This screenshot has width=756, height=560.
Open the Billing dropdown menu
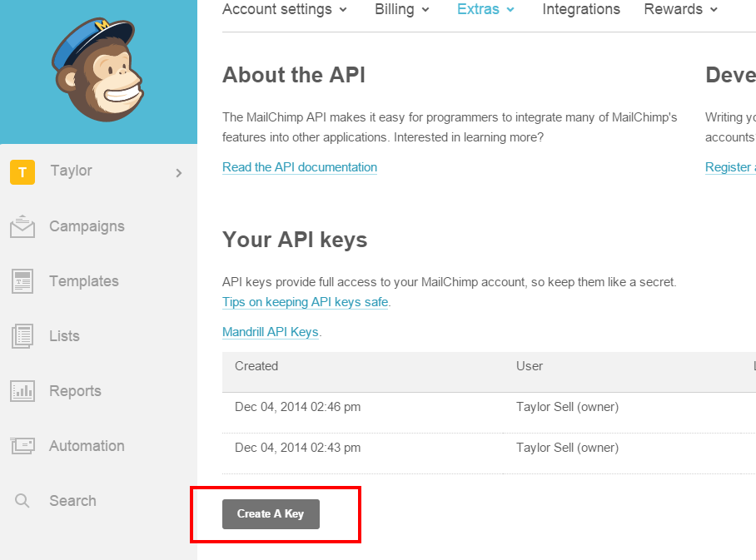pyautogui.click(x=402, y=9)
